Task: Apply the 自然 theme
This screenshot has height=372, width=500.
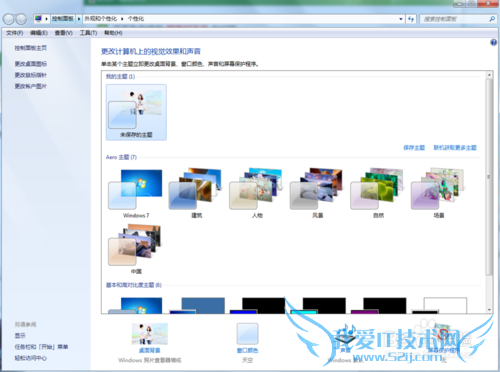Action: (378, 193)
